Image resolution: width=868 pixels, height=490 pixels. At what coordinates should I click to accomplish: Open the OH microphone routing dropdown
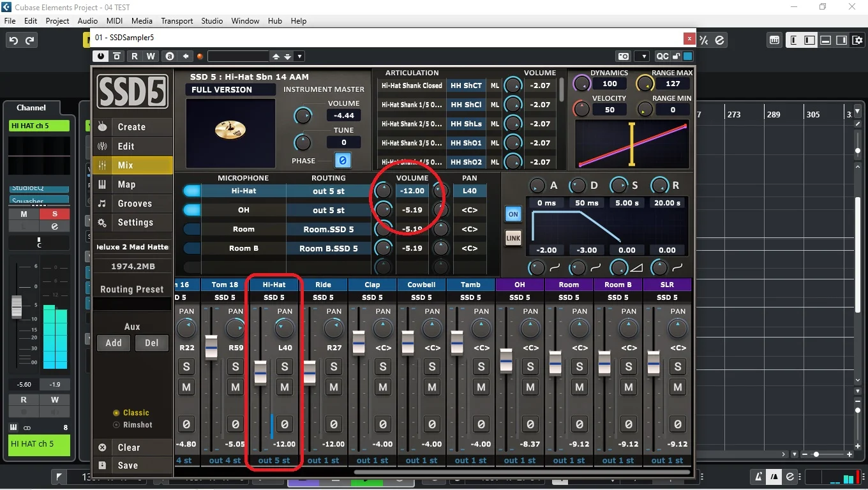coord(328,210)
